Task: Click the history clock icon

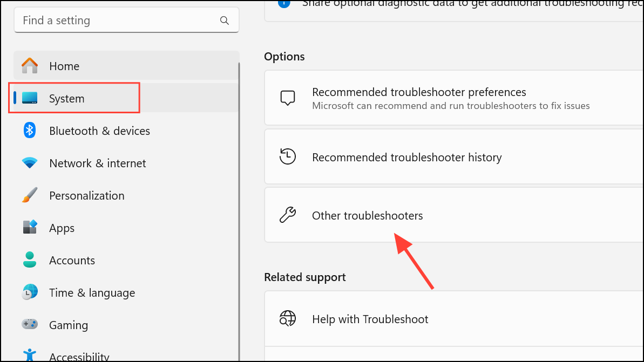Action: click(x=288, y=156)
